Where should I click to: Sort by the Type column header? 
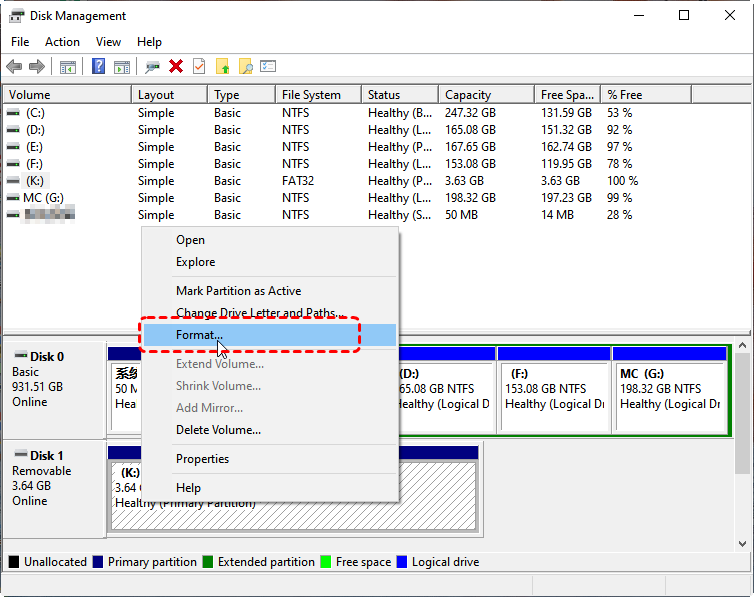click(242, 95)
